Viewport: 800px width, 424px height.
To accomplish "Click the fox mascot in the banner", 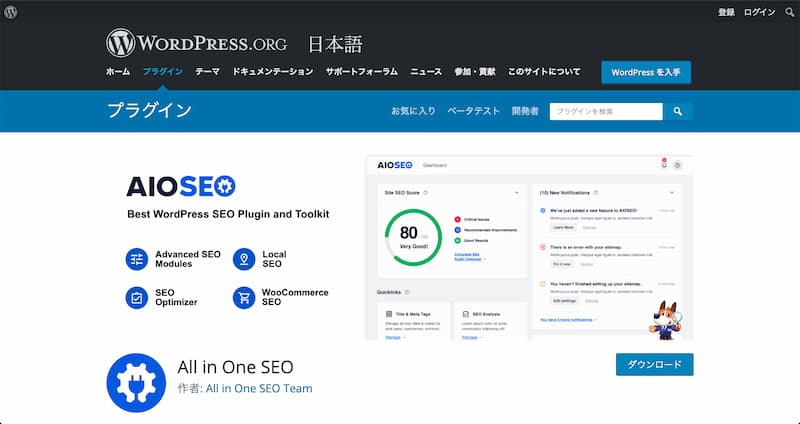I will tap(664, 320).
